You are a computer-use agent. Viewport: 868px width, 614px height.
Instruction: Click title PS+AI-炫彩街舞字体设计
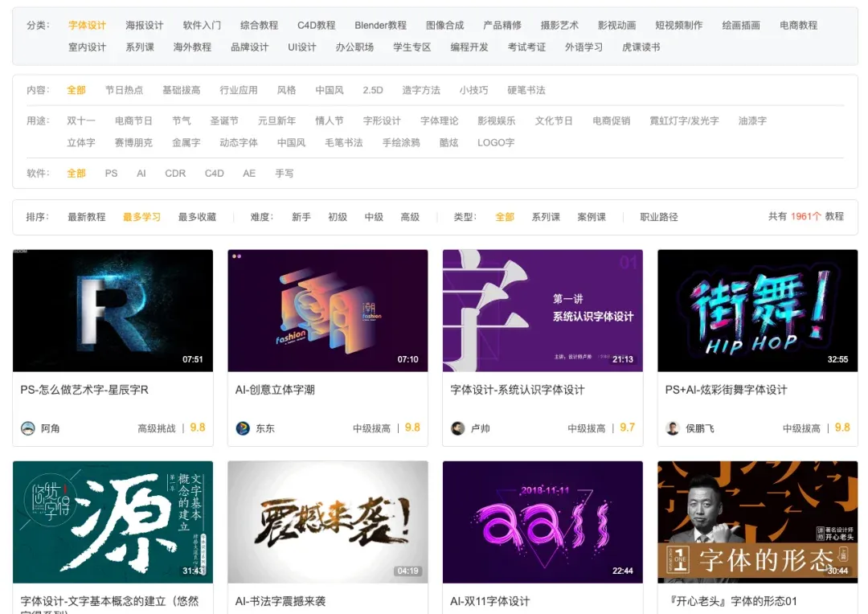click(726, 390)
